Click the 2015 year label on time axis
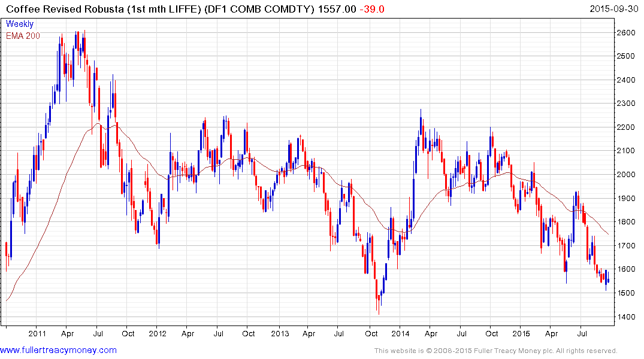The image size is (644, 359). tap(521, 333)
